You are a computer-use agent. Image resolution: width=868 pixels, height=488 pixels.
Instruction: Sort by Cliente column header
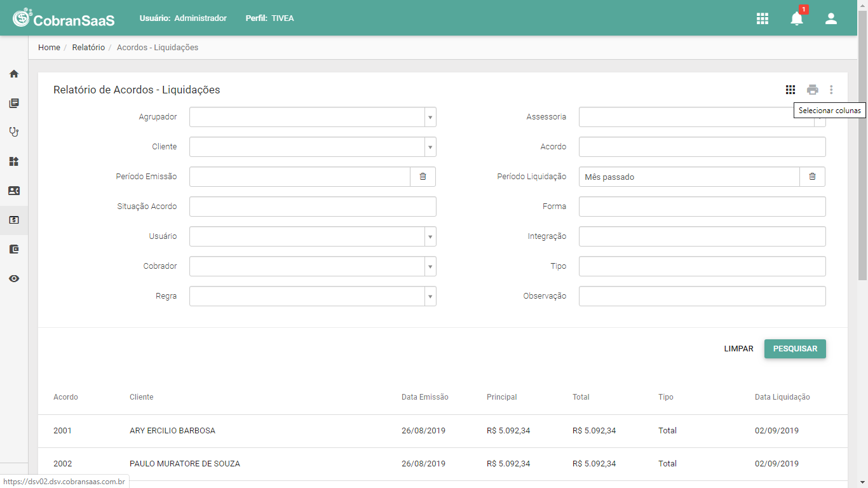point(142,397)
